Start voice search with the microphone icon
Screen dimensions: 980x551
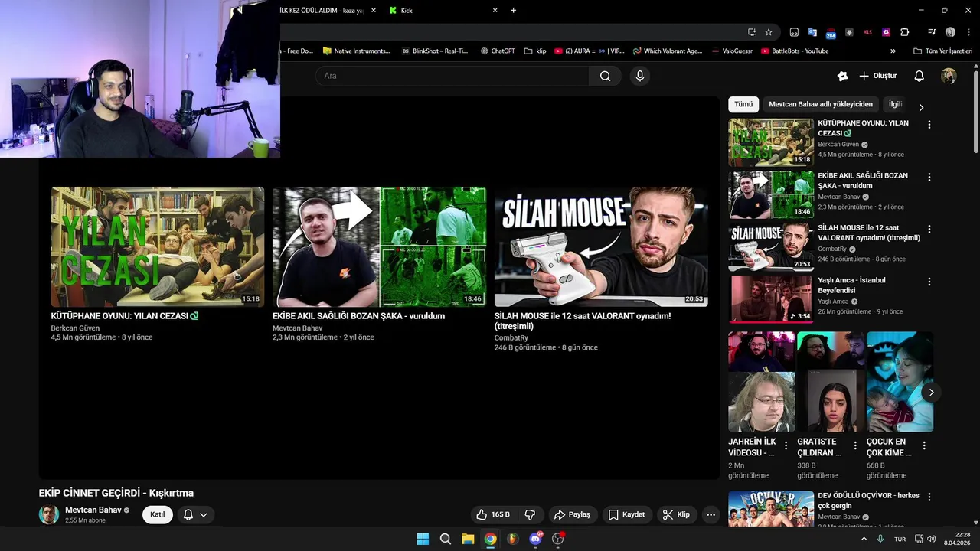pos(640,76)
